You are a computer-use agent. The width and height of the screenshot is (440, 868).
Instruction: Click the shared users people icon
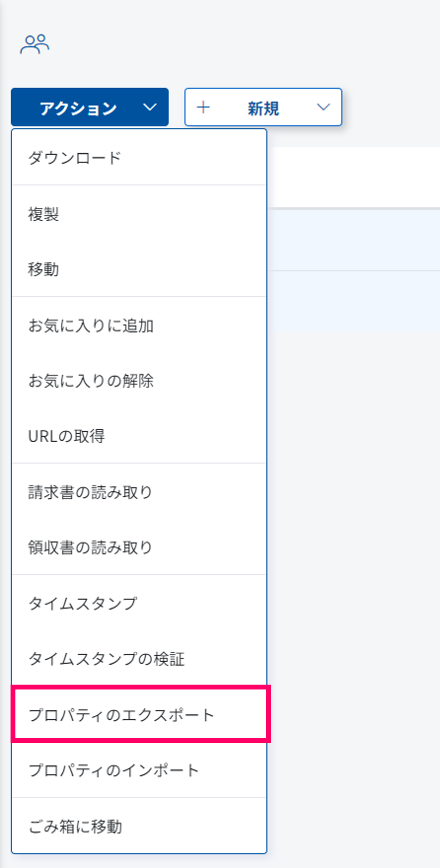click(x=34, y=44)
